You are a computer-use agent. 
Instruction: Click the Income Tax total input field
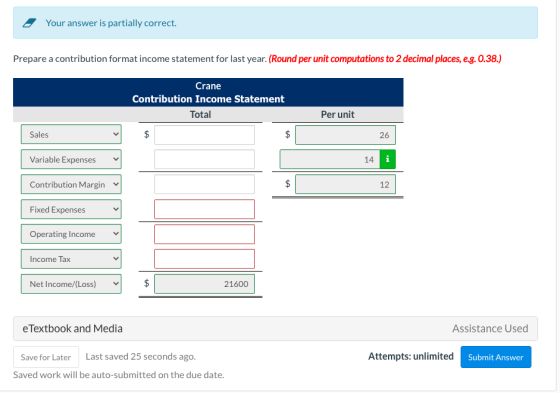[204, 259]
